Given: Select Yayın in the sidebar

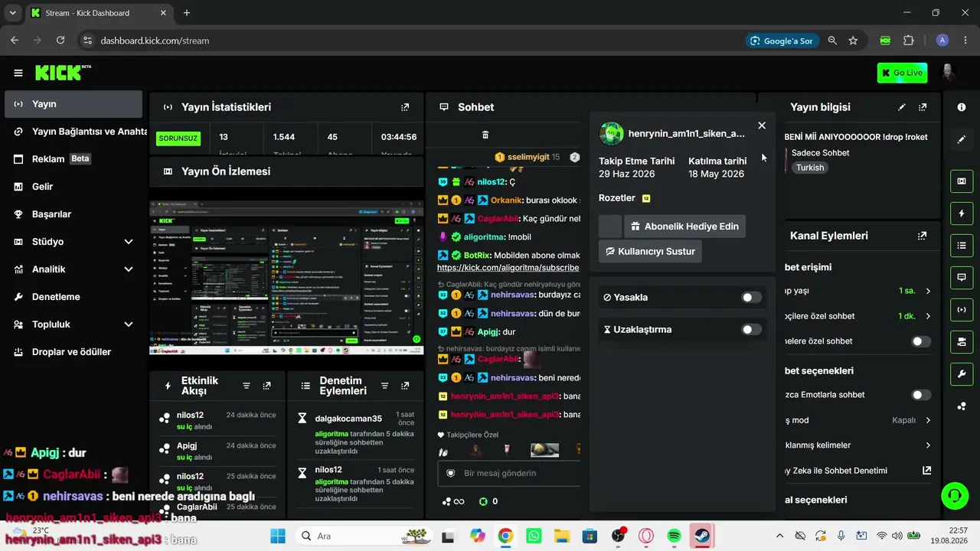Looking at the screenshot, I should pos(73,104).
